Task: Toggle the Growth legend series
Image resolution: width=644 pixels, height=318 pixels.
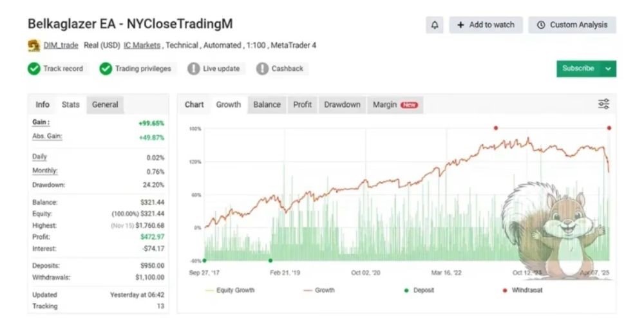Action: 318,290
